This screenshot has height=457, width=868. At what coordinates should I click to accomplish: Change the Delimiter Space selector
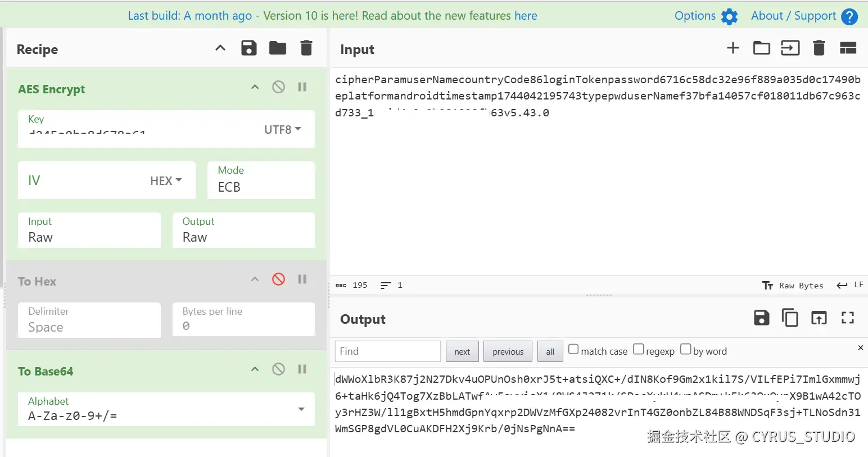coord(89,320)
